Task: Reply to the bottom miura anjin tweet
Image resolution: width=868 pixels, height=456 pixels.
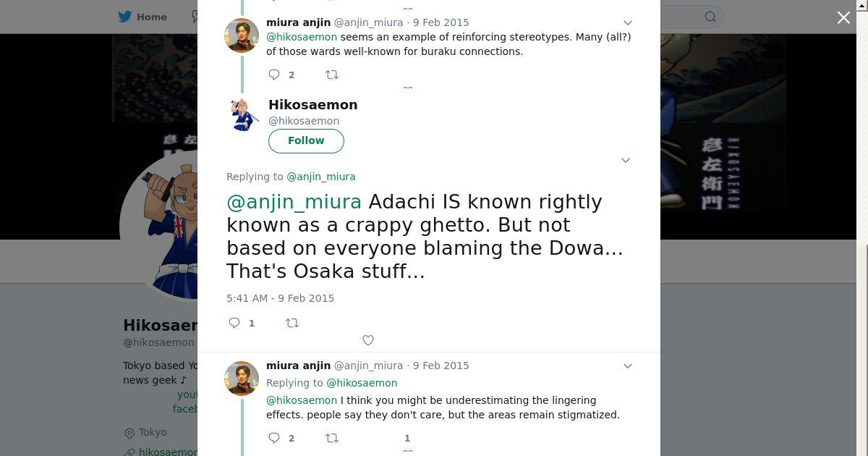Action: coord(274,438)
